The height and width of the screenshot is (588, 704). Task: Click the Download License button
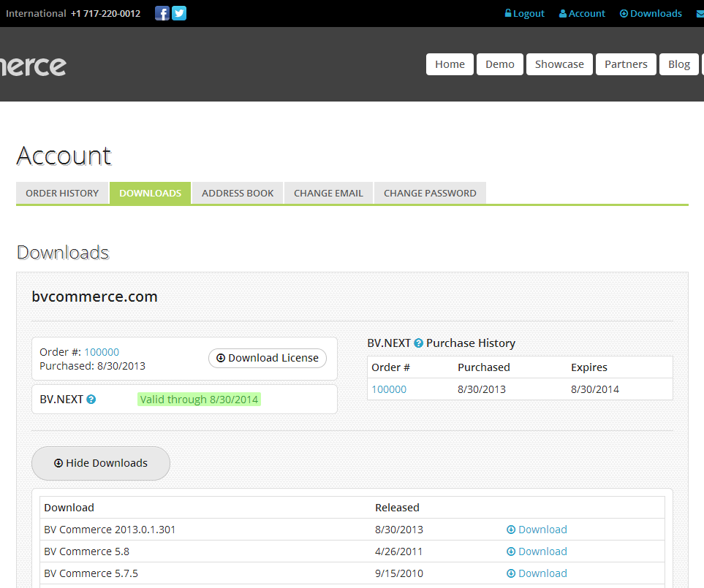coord(268,358)
